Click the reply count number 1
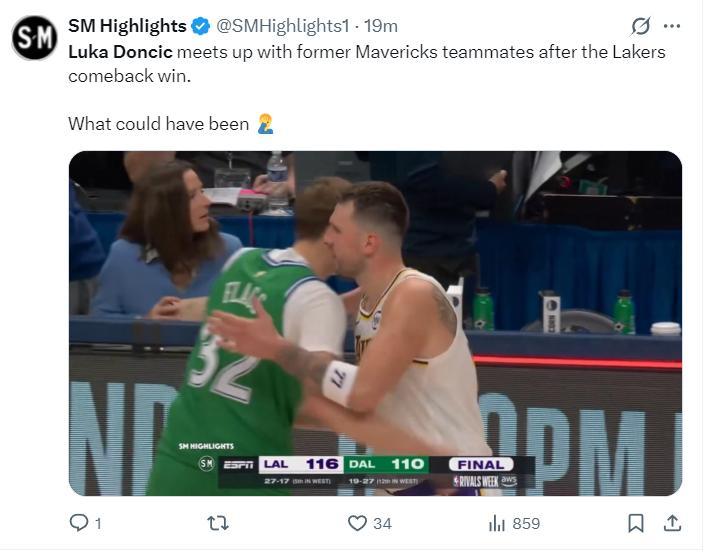This screenshot has width=704, height=552. (x=98, y=524)
